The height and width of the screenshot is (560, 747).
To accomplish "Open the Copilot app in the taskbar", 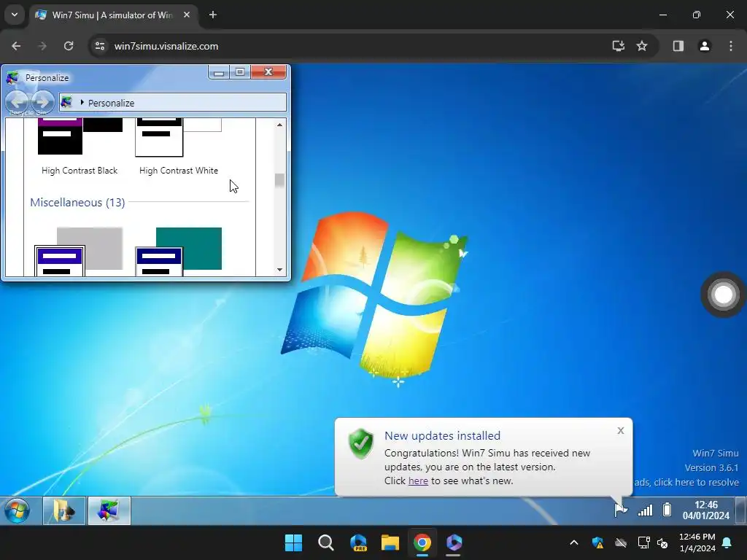I will coord(454,542).
